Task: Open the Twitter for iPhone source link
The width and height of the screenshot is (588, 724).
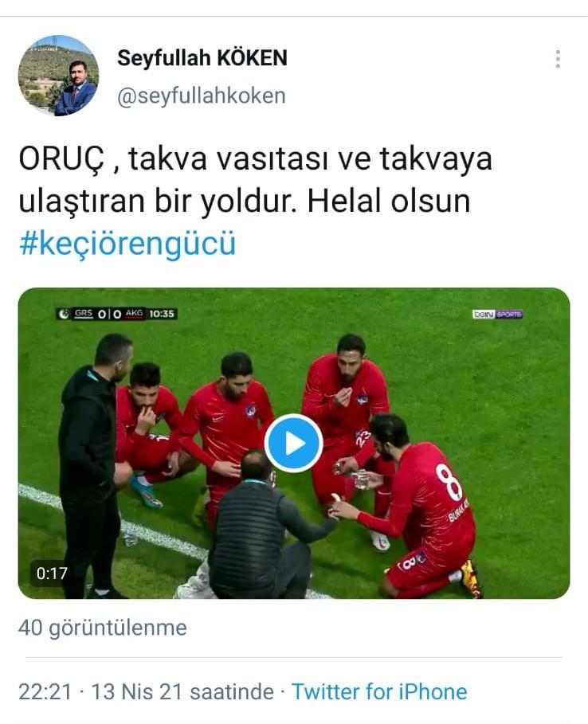Action: [379, 691]
